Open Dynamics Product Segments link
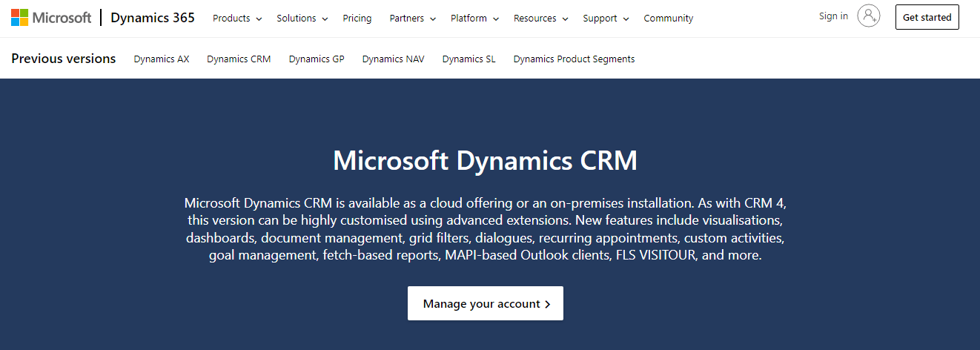This screenshot has width=980, height=350. [574, 59]
